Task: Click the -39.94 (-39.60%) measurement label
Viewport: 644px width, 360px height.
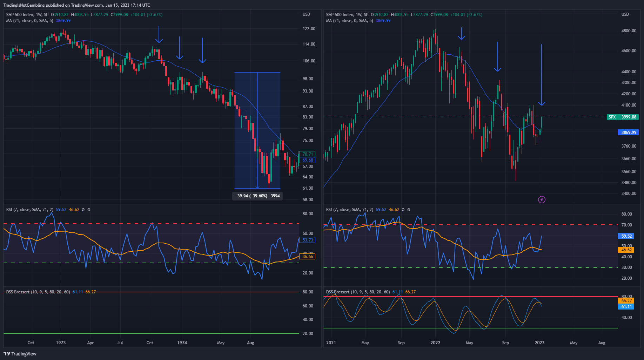Action: (257, 196)
